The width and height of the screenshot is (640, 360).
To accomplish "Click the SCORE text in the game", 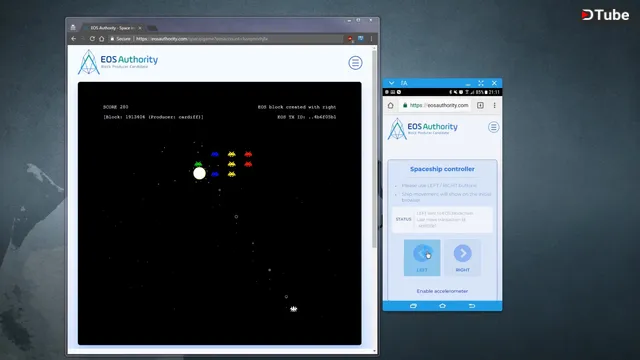I will click(x=116, y=107).
